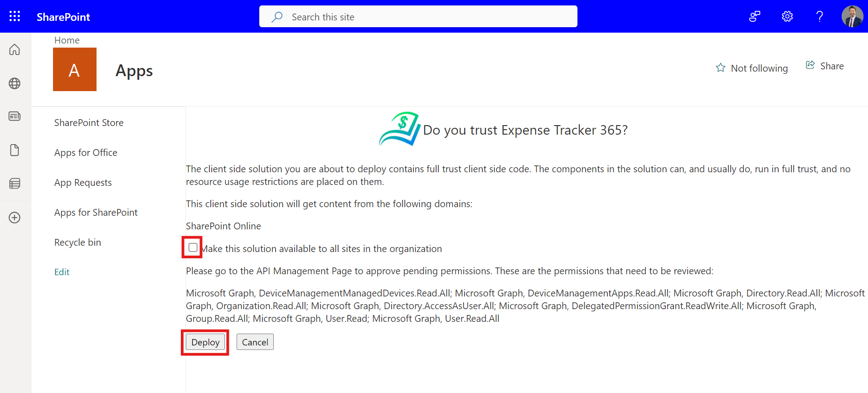Click the Deploy button
Viewport: 868px width, 393px height.
(x=205, y=342)
